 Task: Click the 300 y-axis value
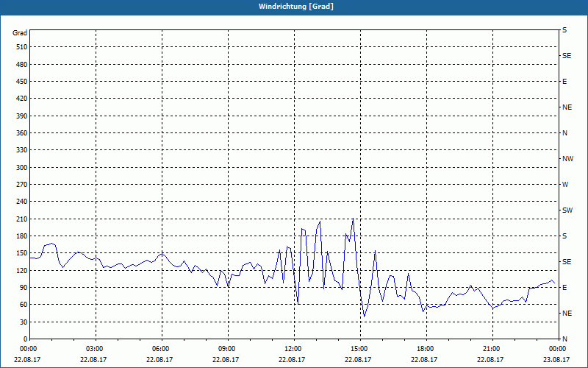click(22, 168)
